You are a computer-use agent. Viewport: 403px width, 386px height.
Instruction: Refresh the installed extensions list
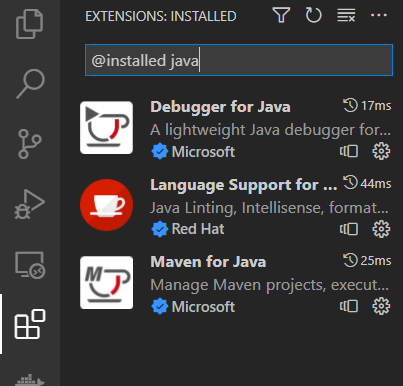[313, 15]
